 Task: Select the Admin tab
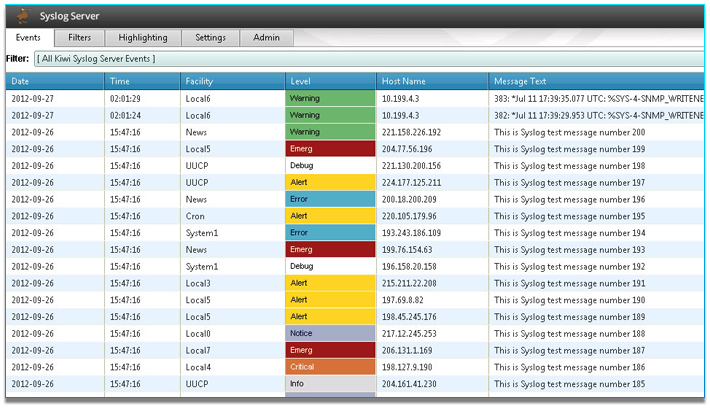tap(266, 38)
